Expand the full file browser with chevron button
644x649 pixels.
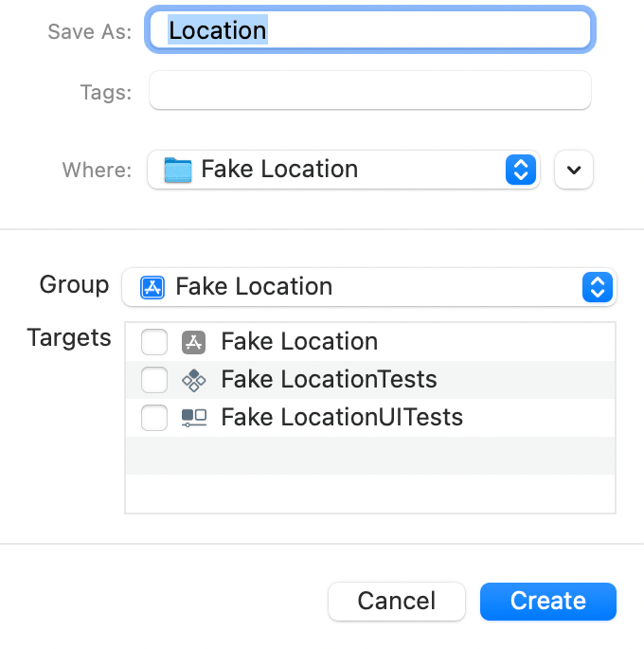point(574,170)
